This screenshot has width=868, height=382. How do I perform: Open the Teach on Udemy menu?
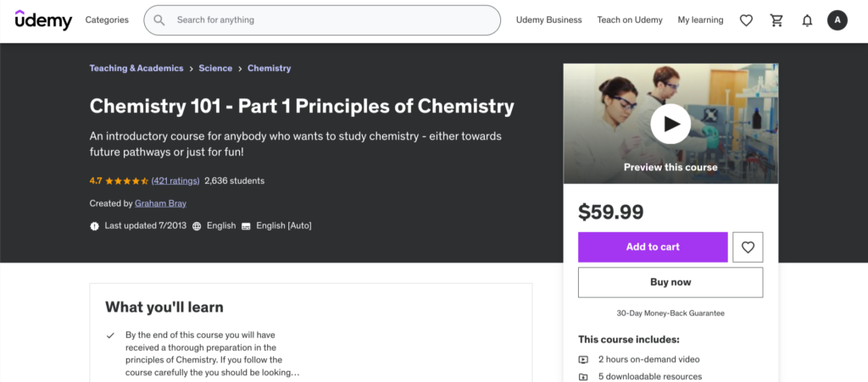point(630,20)
